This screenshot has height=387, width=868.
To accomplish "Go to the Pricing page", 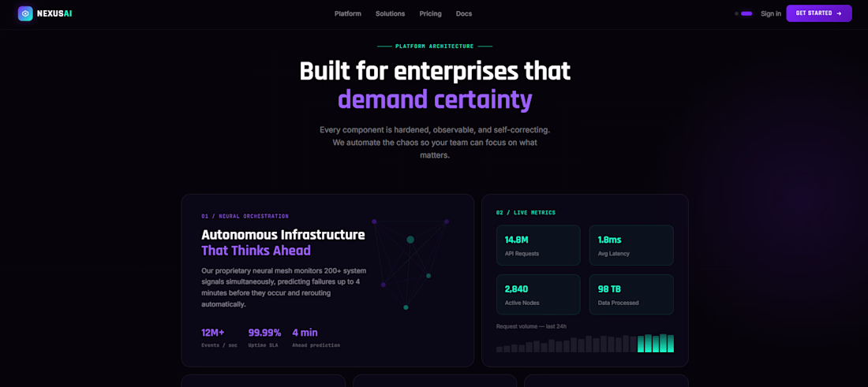I will point(431,13).
